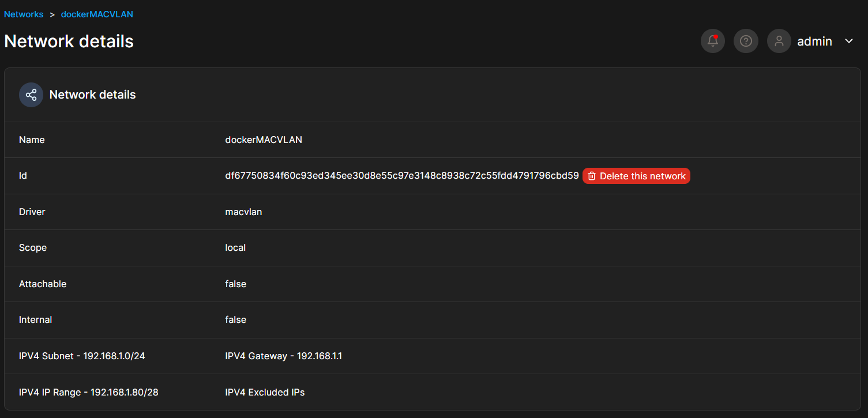Viewport: 868px width, 418px height.
Task: Click the IPV4 IP Range 192.168.1.80/28 text
Action: click(88, 393)
